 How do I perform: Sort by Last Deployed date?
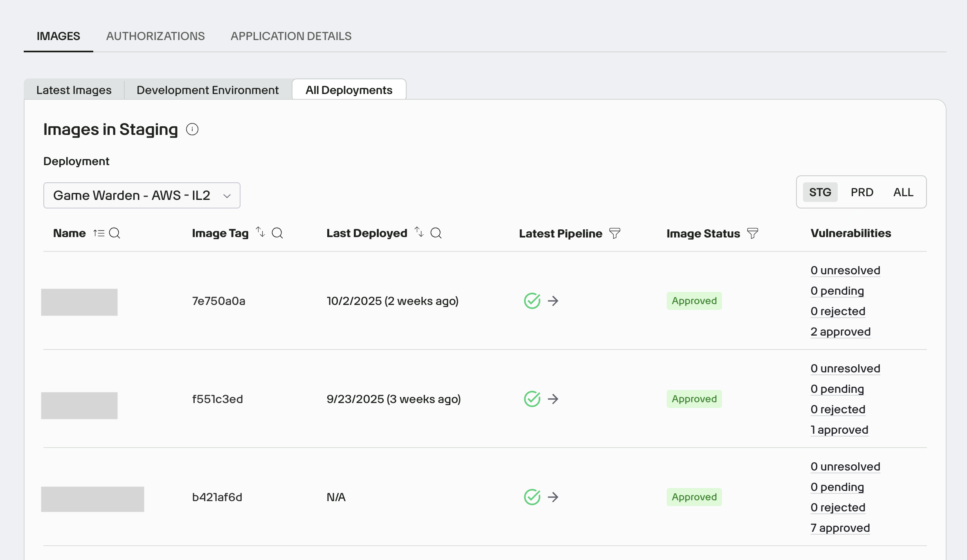click(x=419, y=232)
